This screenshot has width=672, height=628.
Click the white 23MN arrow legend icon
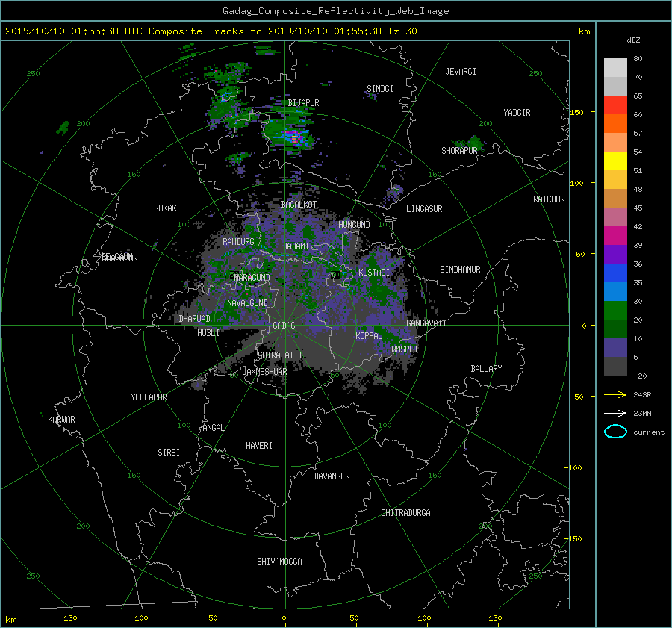pyautogui.click(x=615, y=413)
